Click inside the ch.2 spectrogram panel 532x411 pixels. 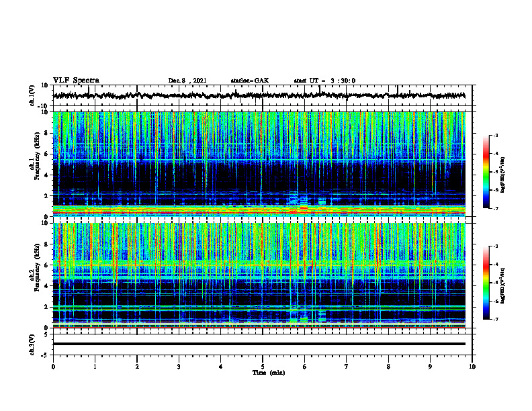(x=259, y=275)
